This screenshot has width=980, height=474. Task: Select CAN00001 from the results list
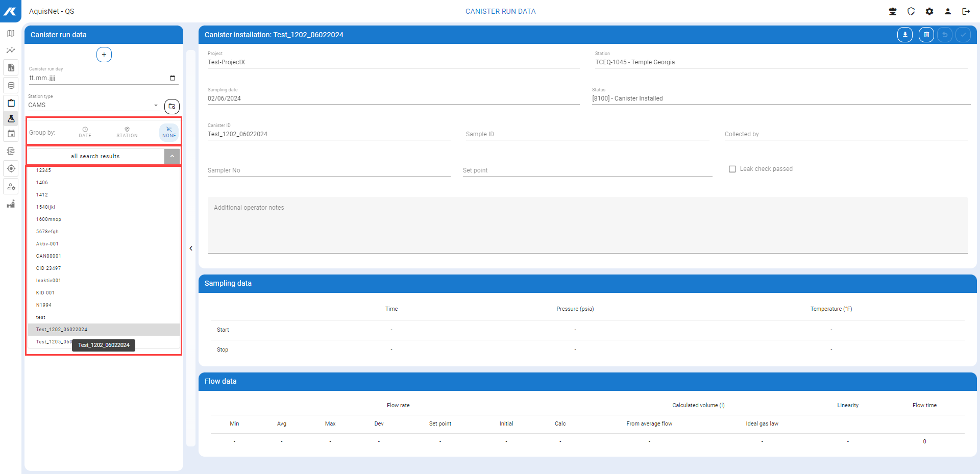click(x=48, y=256)
